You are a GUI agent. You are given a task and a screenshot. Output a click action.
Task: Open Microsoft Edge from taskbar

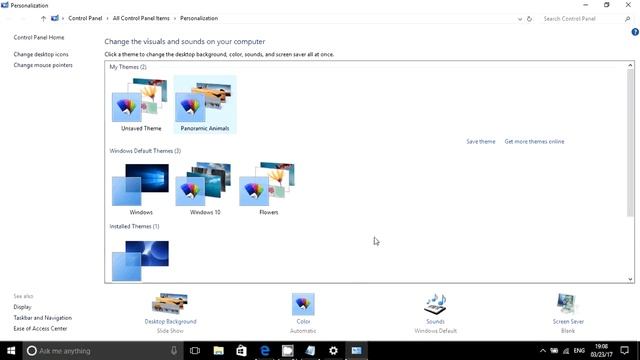point(264,351)
